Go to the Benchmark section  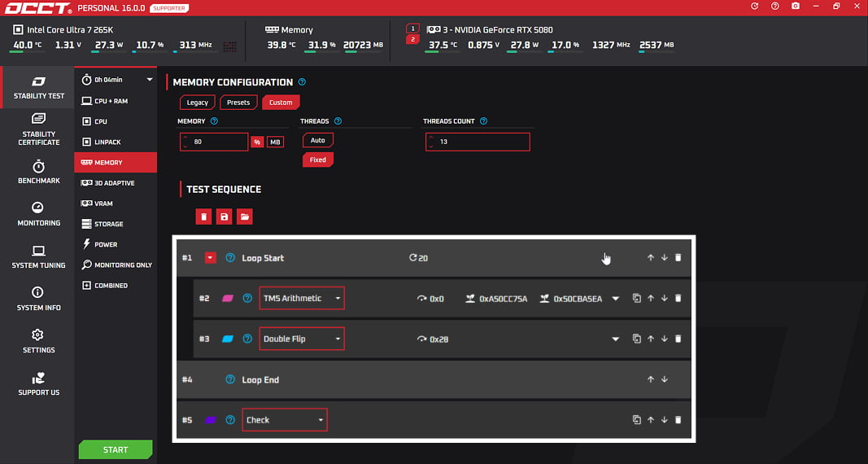click(38, 172)
